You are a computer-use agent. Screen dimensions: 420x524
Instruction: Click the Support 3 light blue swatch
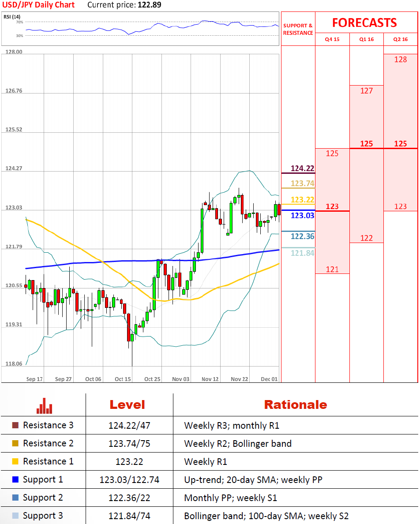coord(15,516)
